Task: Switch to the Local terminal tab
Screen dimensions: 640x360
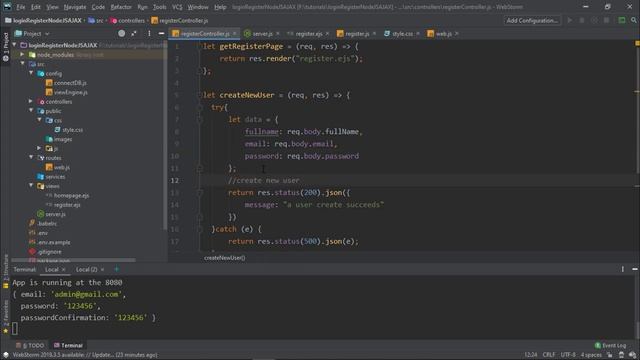Action: click(x=52, y=269)
